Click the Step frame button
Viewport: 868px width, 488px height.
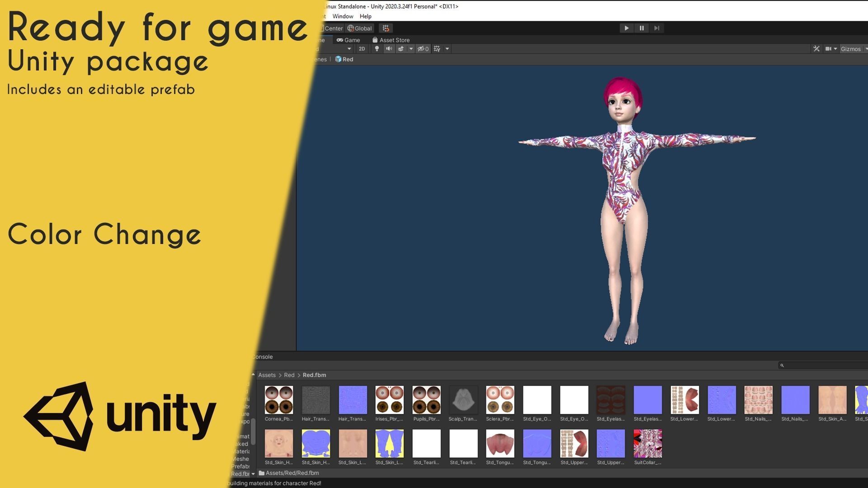pos(656,28)
